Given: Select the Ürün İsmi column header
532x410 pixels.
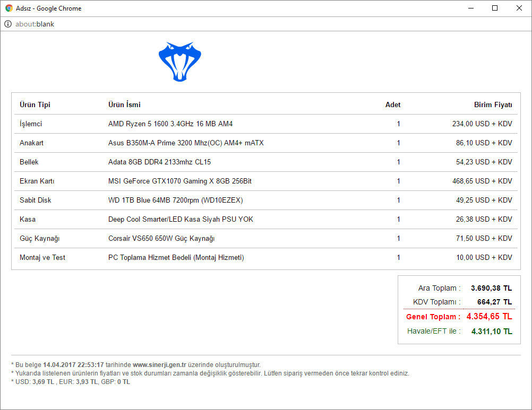Looking at the screenshot, I should (x=124, y=104).
